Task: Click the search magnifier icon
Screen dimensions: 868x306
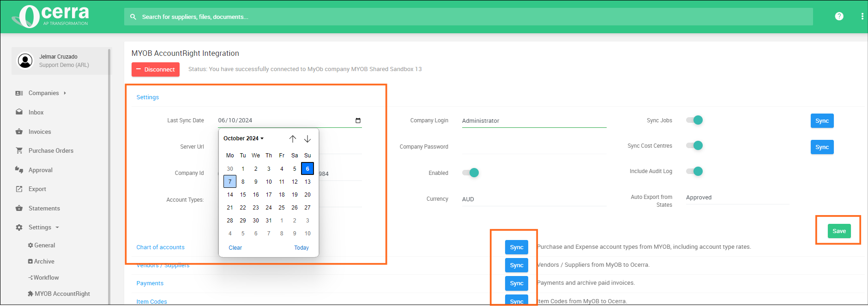Action: point(133,17)
